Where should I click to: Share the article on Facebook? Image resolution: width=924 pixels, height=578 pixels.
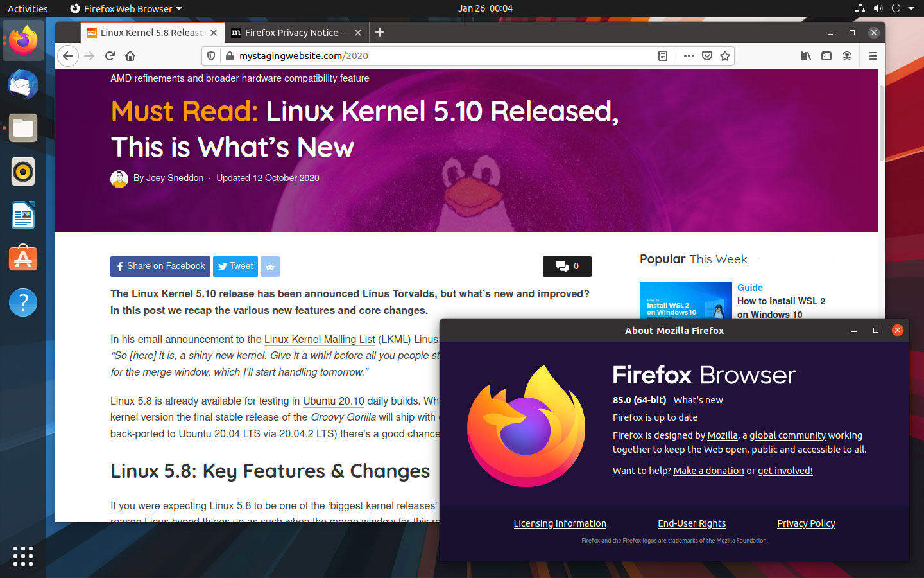(160, 266)
